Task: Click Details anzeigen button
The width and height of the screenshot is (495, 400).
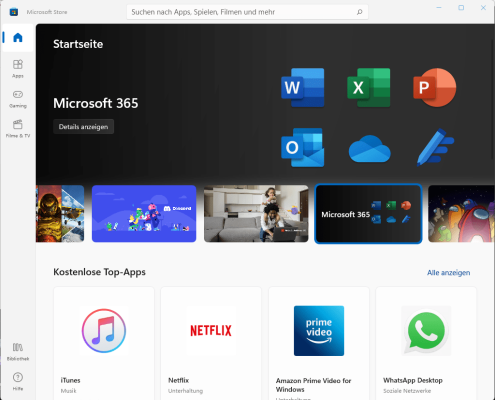Action: (83, 127)
